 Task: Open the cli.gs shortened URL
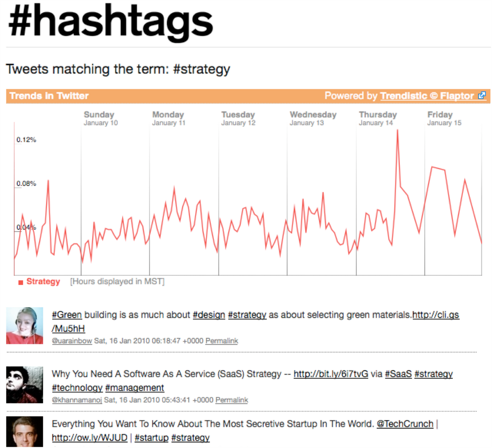[435, 315]
